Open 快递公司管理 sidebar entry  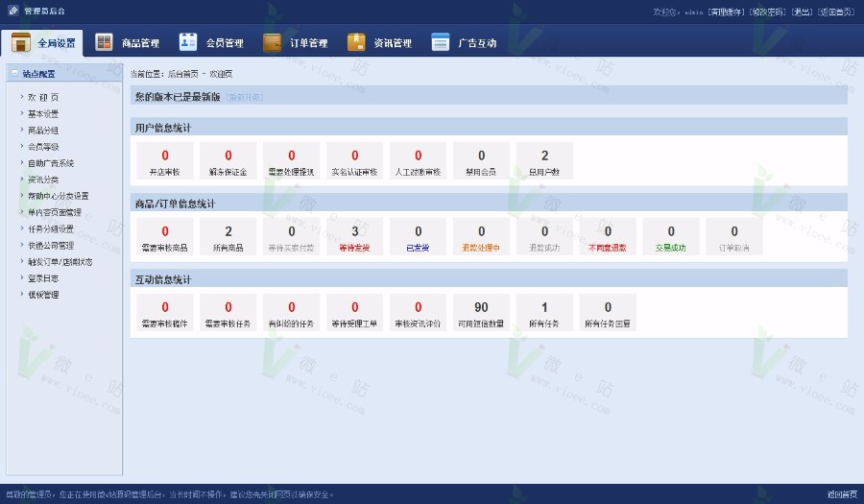[51, 246]
